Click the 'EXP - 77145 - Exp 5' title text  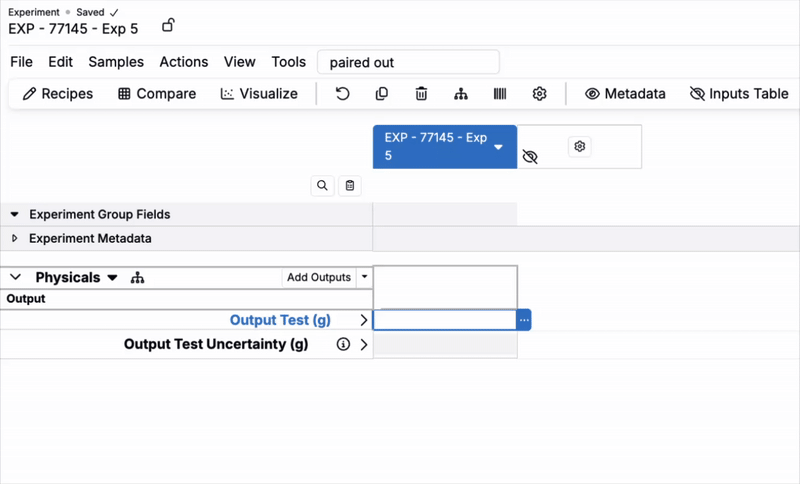(73, 29)
